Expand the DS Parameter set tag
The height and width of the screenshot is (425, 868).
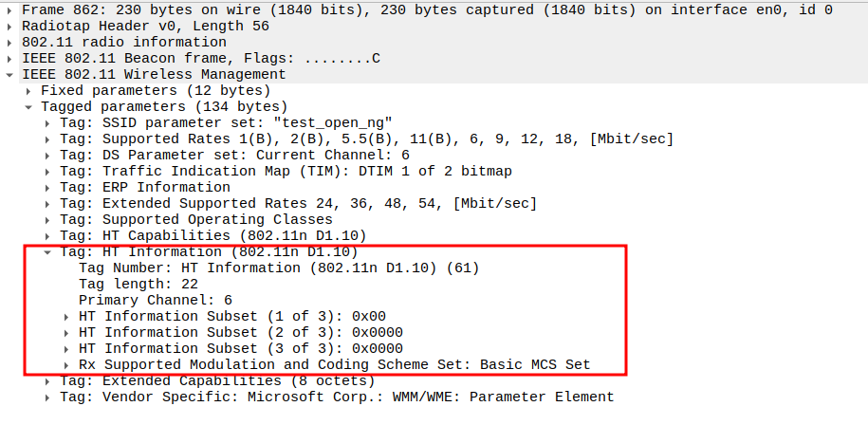(47, 155)
